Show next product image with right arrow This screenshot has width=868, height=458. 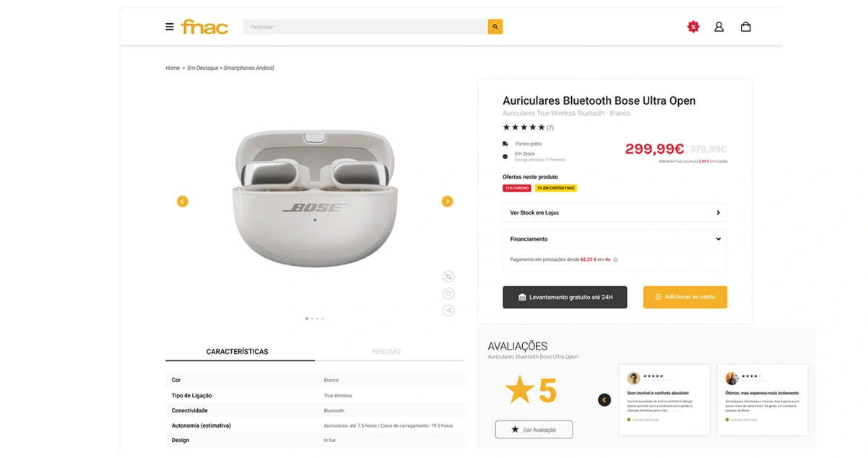pyautogui.click(x=447, y=202)
